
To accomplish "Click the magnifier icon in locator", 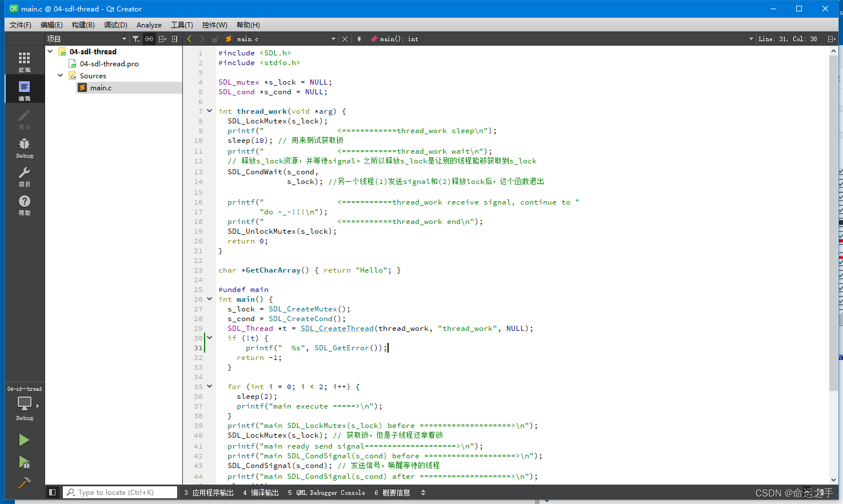I will click(x=71, y=492).
